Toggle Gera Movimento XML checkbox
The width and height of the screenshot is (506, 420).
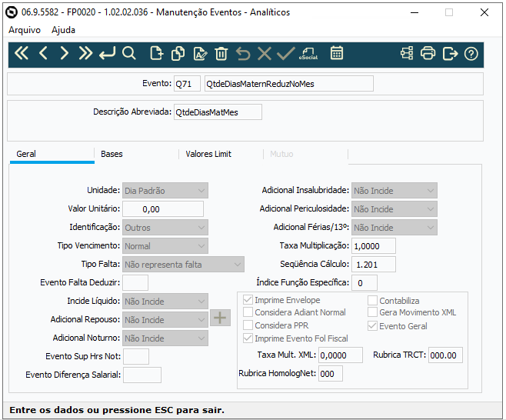tap(372, 312)
